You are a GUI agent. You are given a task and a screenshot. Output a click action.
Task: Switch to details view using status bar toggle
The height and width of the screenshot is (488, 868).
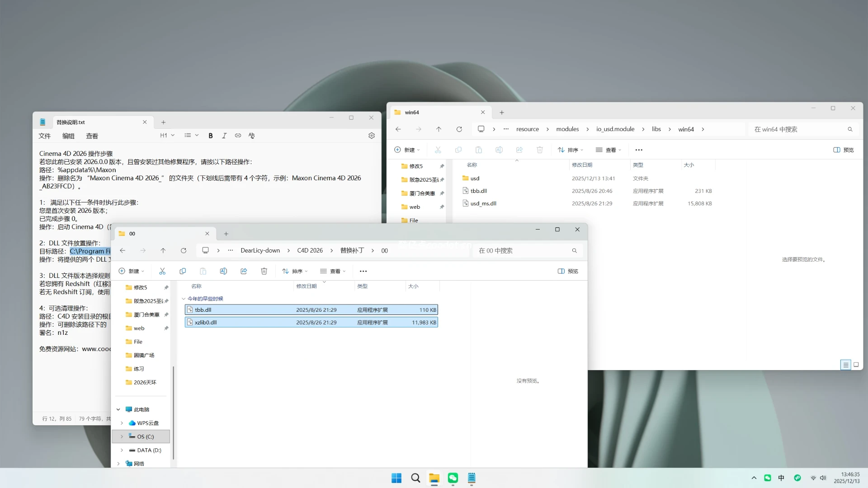(x=845, y=365)
